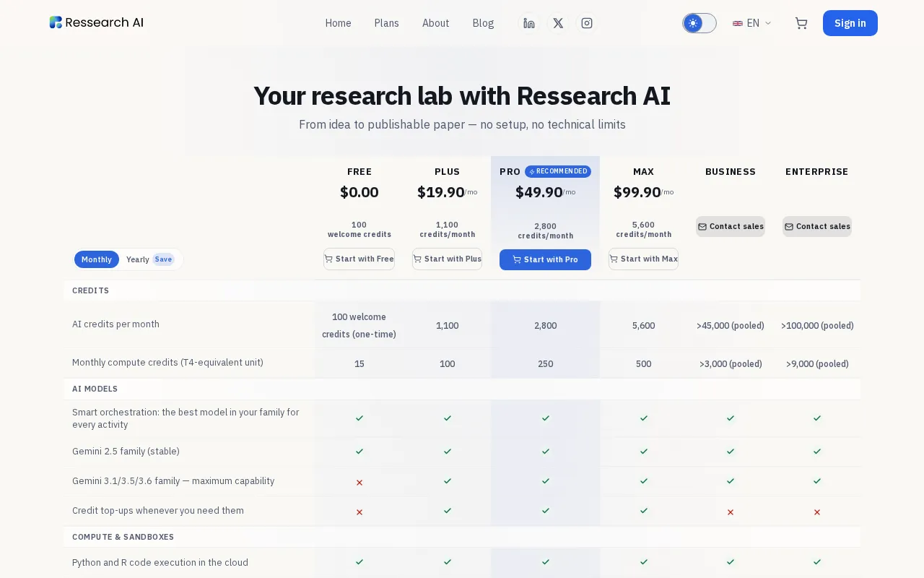Viewport: 924px width, 578px height.
Task: Click Python and R checkmark in Free column
Action: 359,562
